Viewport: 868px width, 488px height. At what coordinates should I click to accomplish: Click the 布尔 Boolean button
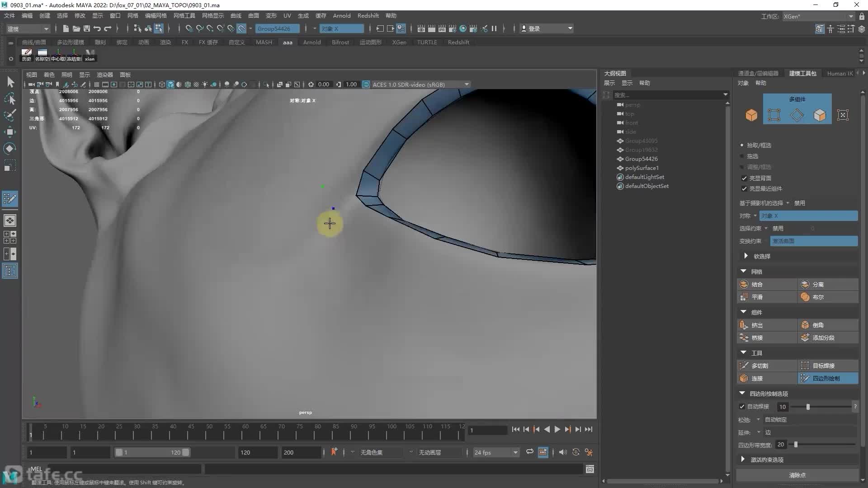coord(828,297)
